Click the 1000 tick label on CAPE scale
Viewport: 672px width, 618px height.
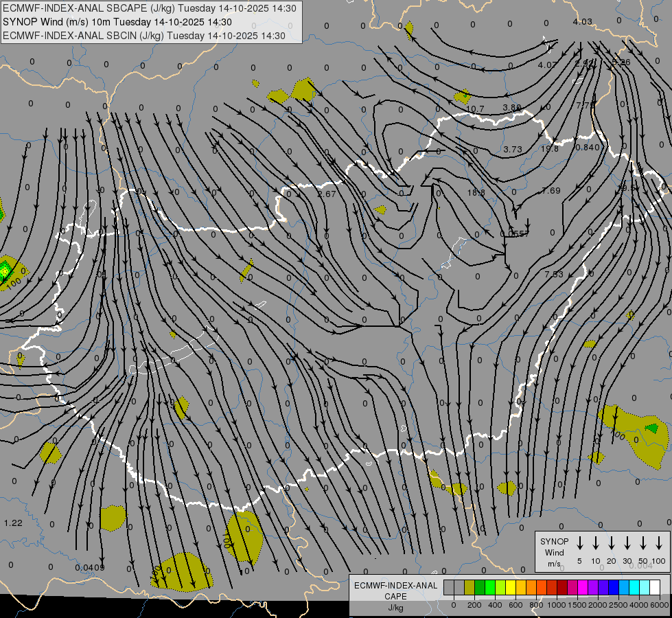coord(556,605)
